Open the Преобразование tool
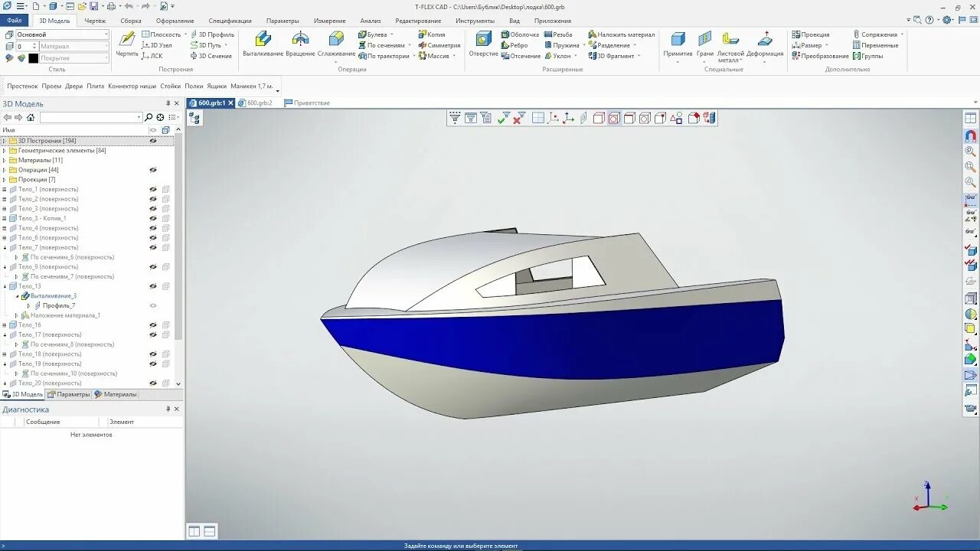This screenshot has width=980, height=551. [x=821, y=56]
